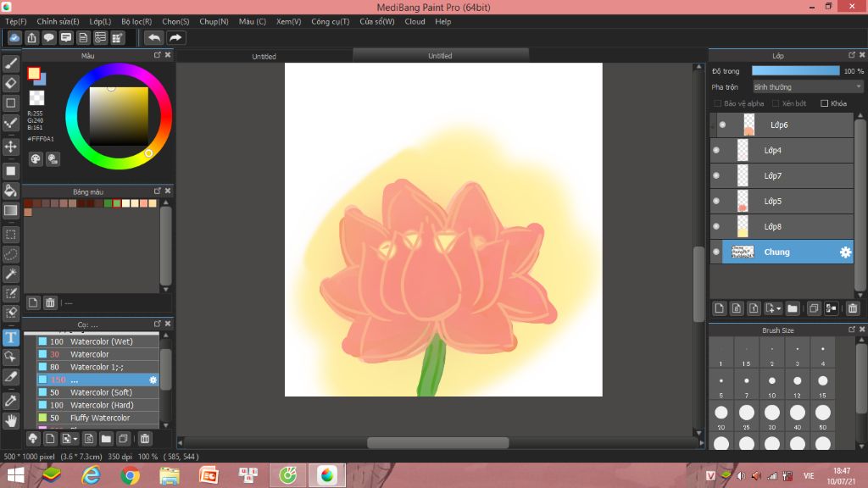Screen dimensions: 868x488
Task: Toggle visibility of Lớp4 layer
Action: tap(716, 150)
